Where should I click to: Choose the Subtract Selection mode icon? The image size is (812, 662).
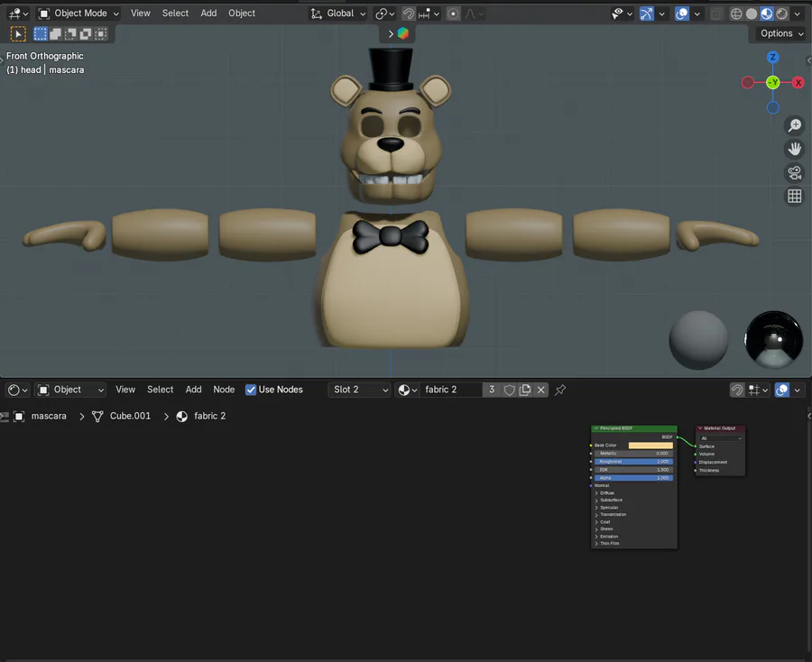point(70,34)
